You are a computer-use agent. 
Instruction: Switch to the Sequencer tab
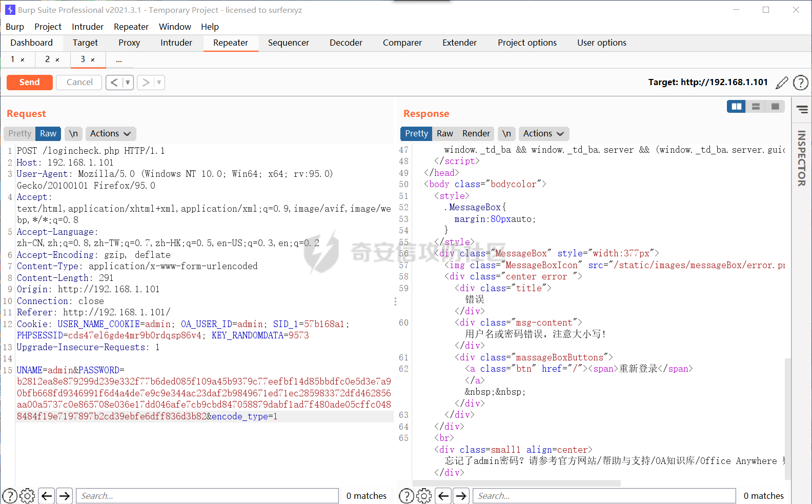point(289,43)
